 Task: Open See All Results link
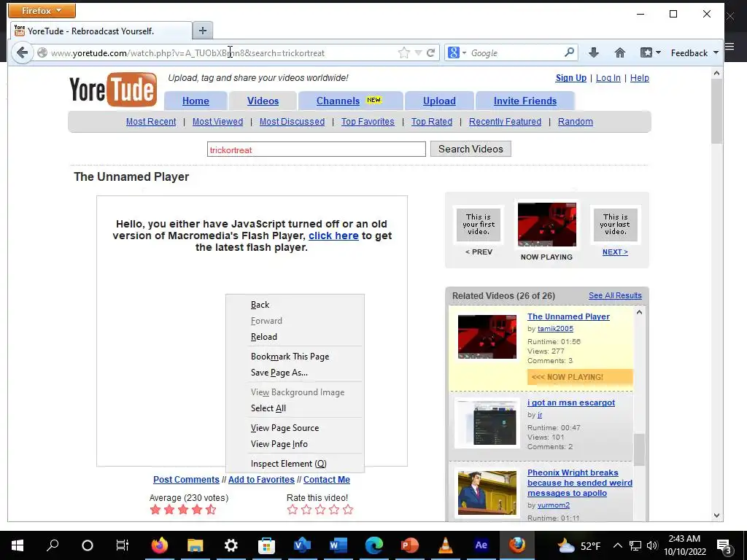tap(615, 295)
